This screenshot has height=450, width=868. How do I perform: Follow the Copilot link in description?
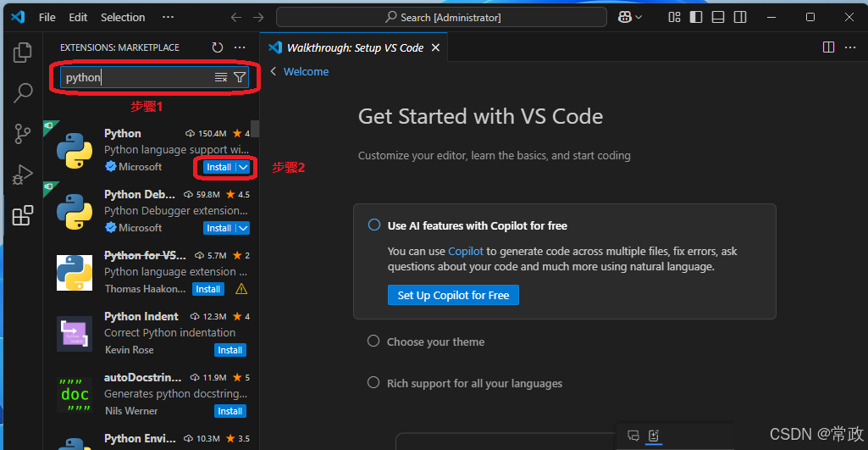[466, 251]
